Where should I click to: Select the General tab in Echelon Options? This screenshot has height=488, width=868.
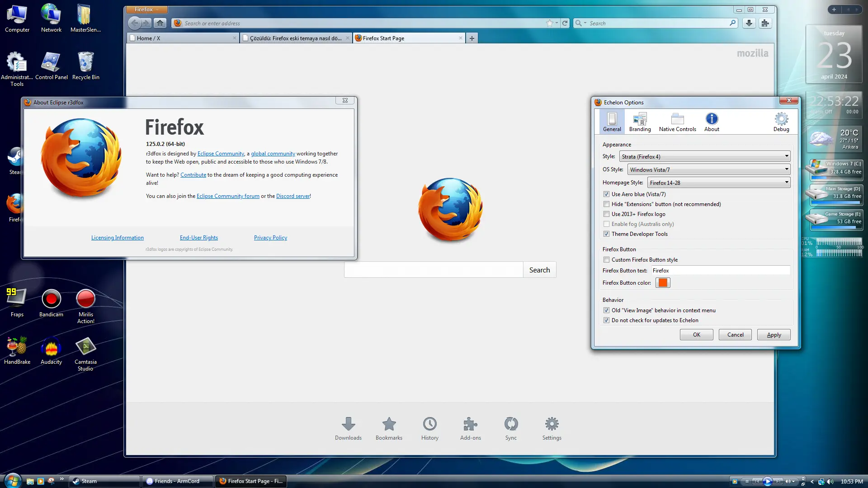(x=612, y=122)
